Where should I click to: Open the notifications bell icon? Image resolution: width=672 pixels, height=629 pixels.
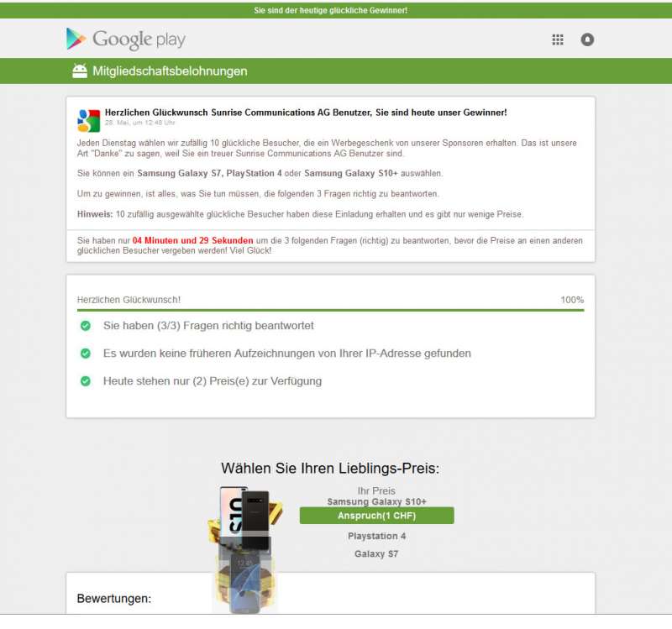[587, 39]
